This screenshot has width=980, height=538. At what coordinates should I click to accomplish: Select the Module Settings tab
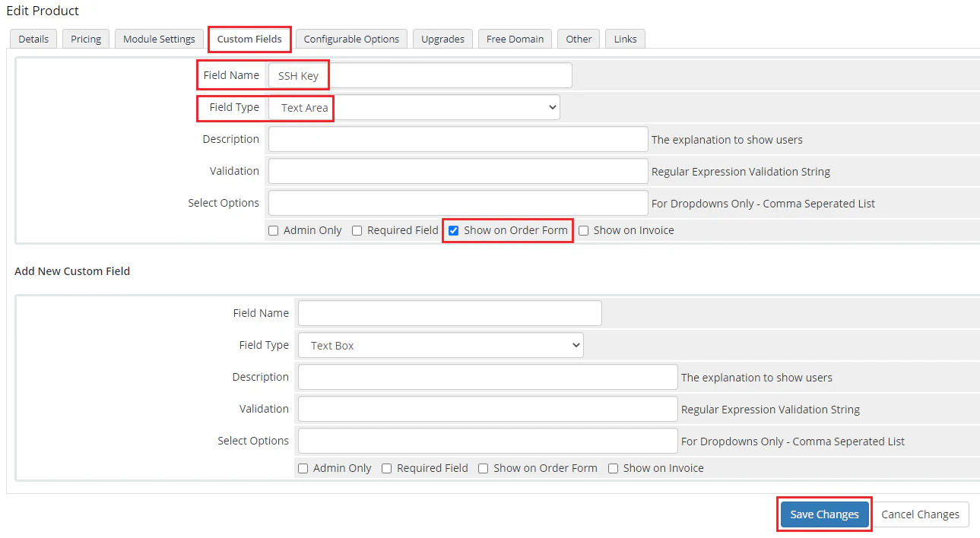(158, 39)
